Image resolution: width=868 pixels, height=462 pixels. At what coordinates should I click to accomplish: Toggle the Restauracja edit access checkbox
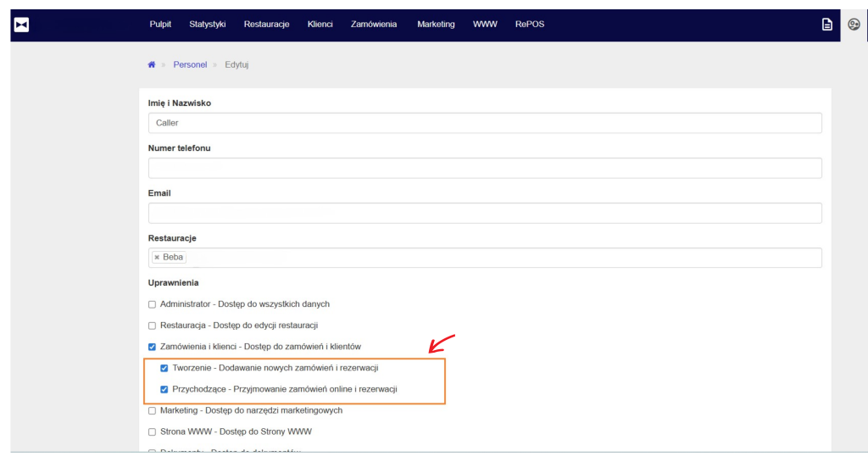click(x=153, y=326)
